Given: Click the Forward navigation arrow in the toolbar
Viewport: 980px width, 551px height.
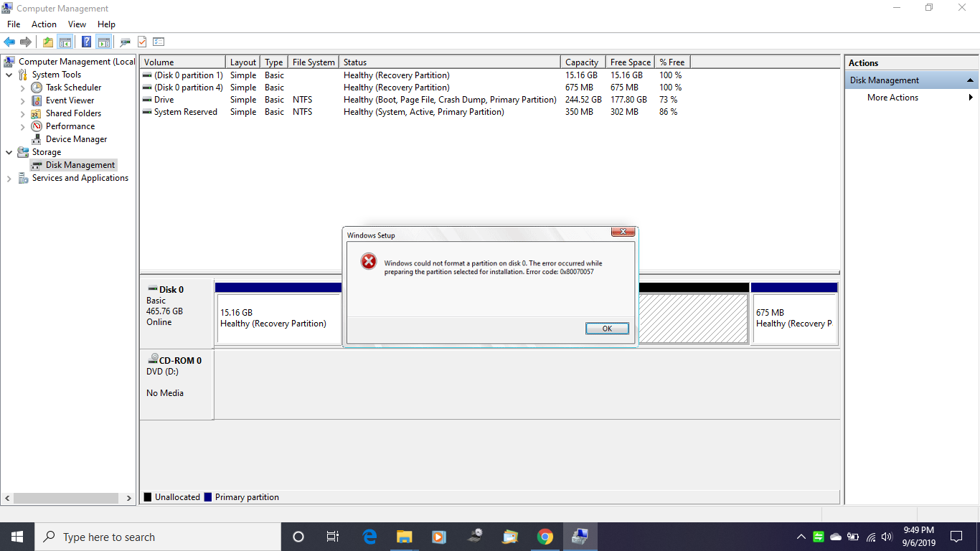Looking at the screenshot, I should pos(25,41).
